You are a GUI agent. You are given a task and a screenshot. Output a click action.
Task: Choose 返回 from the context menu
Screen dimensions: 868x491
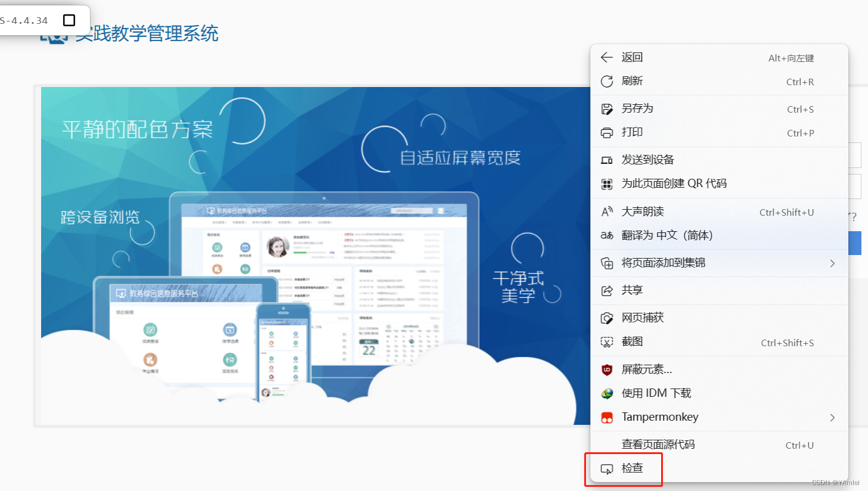coord(719,58)
